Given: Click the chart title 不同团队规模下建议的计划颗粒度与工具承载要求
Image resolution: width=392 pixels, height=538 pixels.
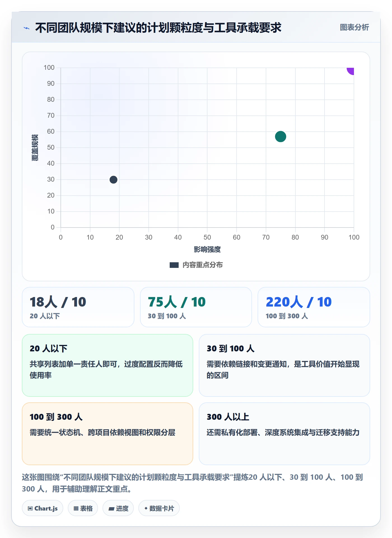Looking at the screenshot, I should 158,28.
